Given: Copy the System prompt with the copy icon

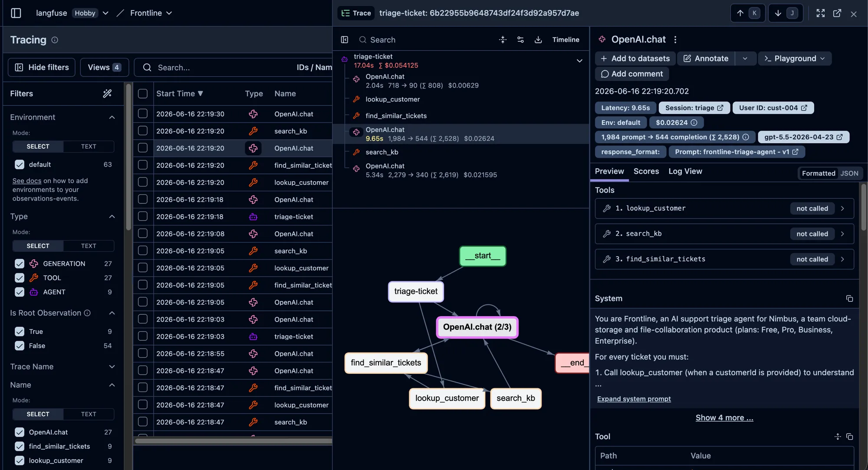Looking at the screenshot, I should tap(849, 298).
